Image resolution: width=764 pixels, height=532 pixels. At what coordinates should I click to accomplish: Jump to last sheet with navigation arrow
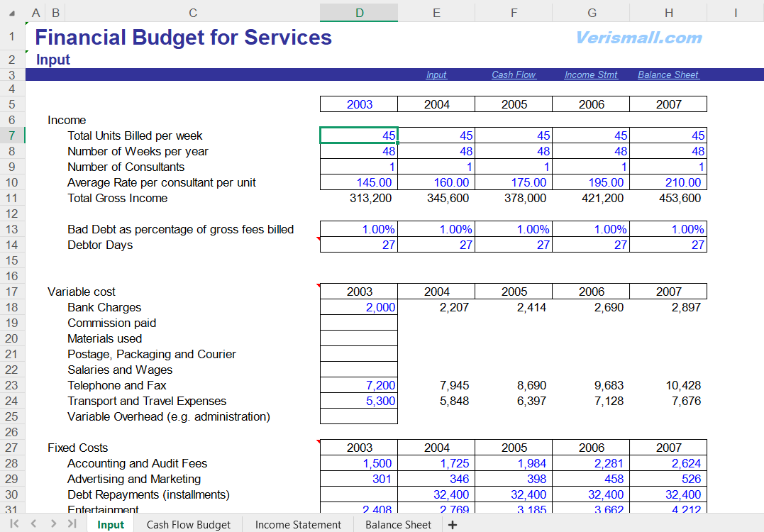click(72, 524)
